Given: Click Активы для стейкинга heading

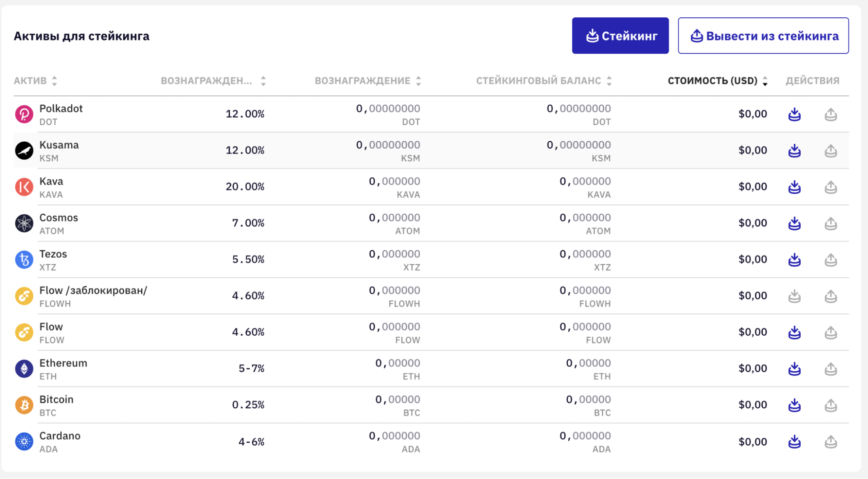Looking at the screenshot, I should tap(82, 36).
